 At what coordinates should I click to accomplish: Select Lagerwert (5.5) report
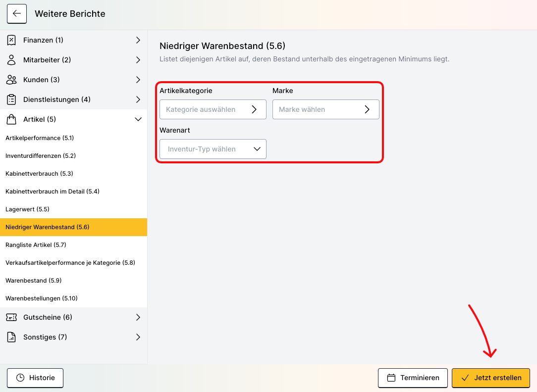27,209
